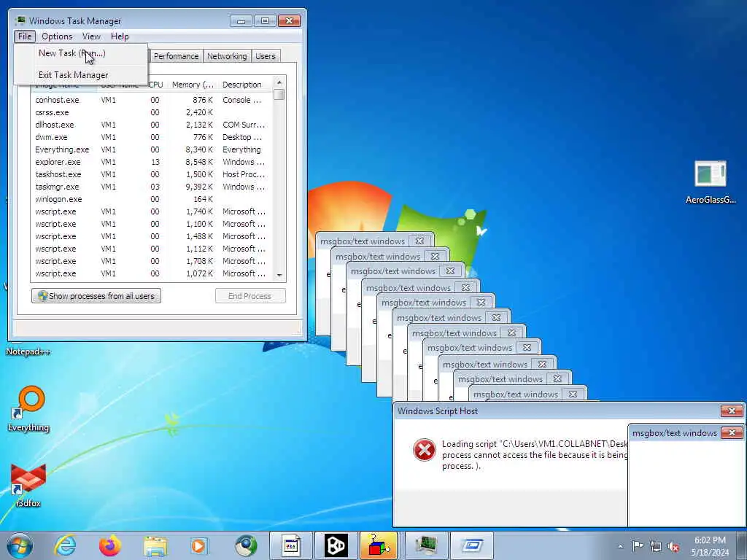Open the Help menu
This screenshot has width=747, height=560.
coord(120,36)
